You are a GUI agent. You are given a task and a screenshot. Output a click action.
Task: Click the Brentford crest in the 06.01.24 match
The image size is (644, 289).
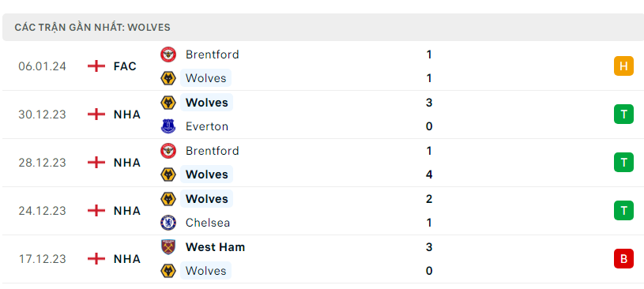168,54
